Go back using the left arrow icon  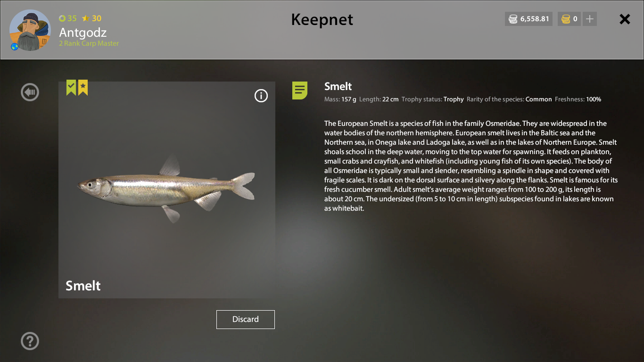coord(30,92)
